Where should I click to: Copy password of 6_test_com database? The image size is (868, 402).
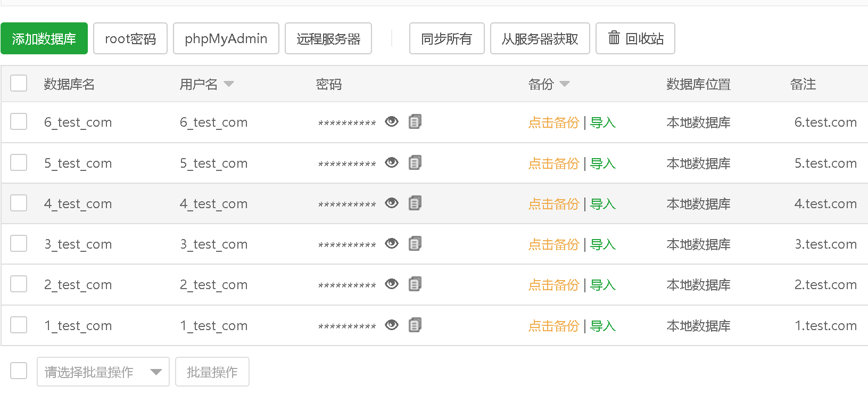tap(415, 122)
